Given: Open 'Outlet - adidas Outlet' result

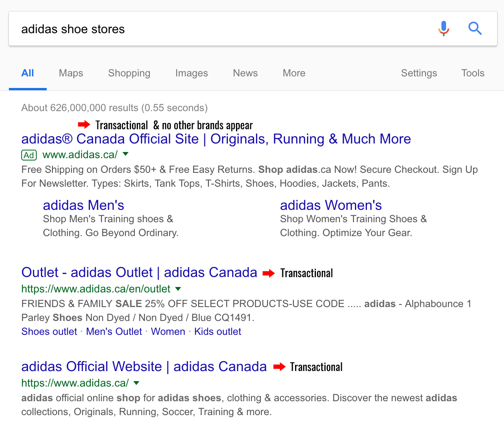Looking at the screenshot, I should pyautogui.click(x=139, y=272).
